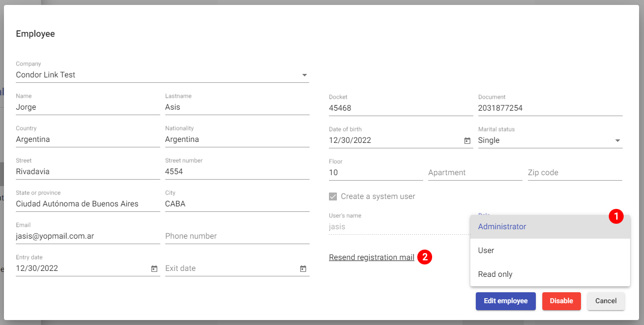Select the Administrator role option
The image size is (644, 325).
502,226
